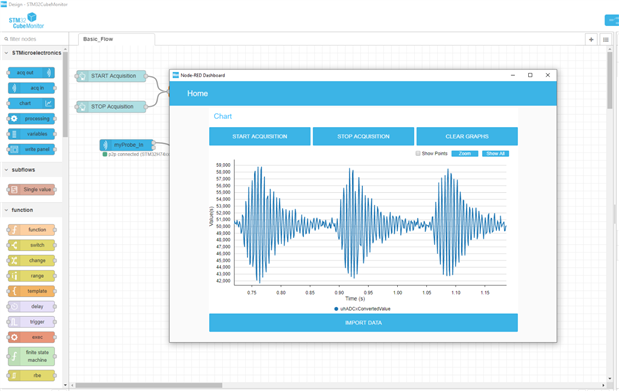Click the exec function node

[x=31, y=337]
